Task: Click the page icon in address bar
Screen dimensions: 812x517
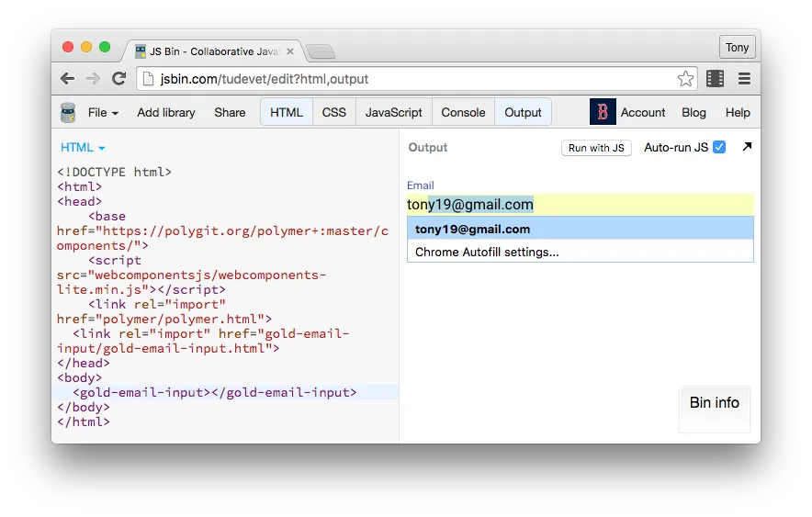Action: tap(149, 79)
